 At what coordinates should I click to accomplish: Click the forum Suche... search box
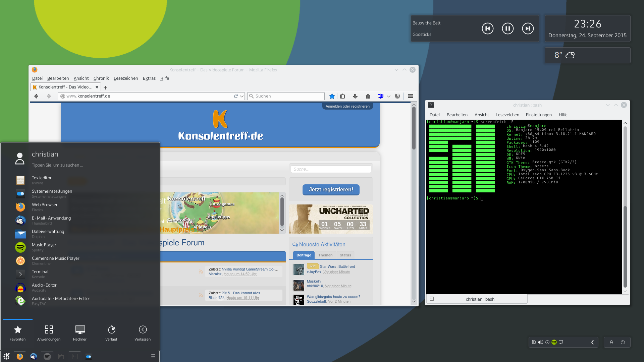pos(331,169)
